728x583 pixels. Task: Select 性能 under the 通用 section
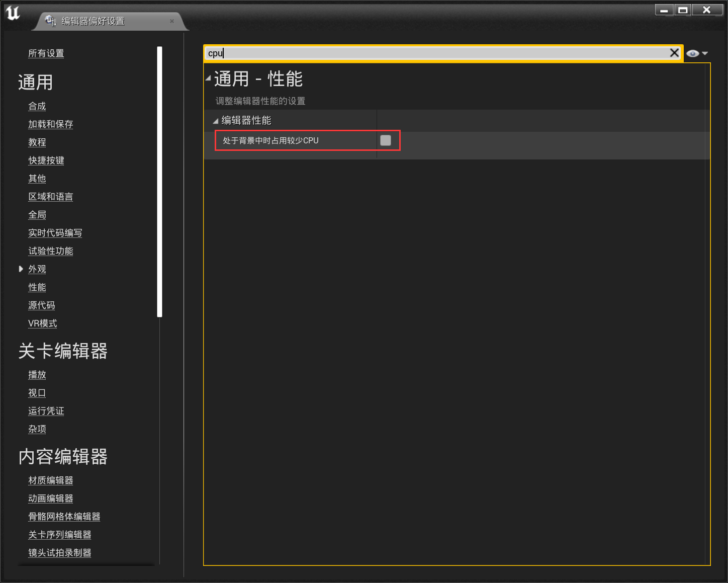coord(37,287)
